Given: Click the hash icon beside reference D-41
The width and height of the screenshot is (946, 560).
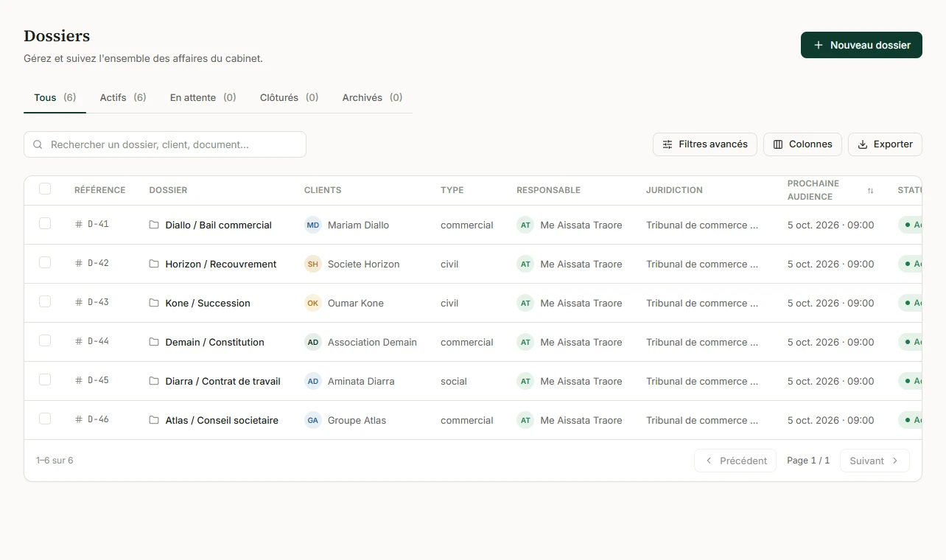Looking at the screenshot, I should tap(79, 224).
